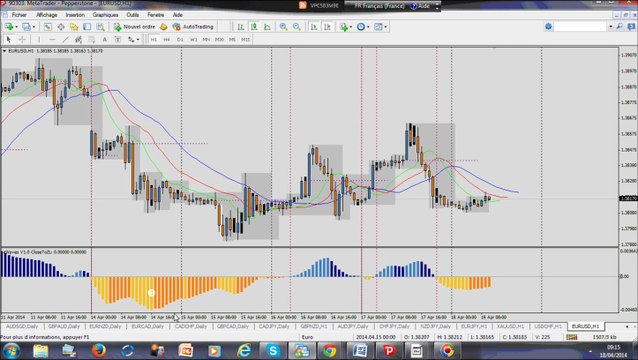The height and width of the screenshot is (360, 638).
Task: Select the text label tool
Action: [x=118, y=39]
